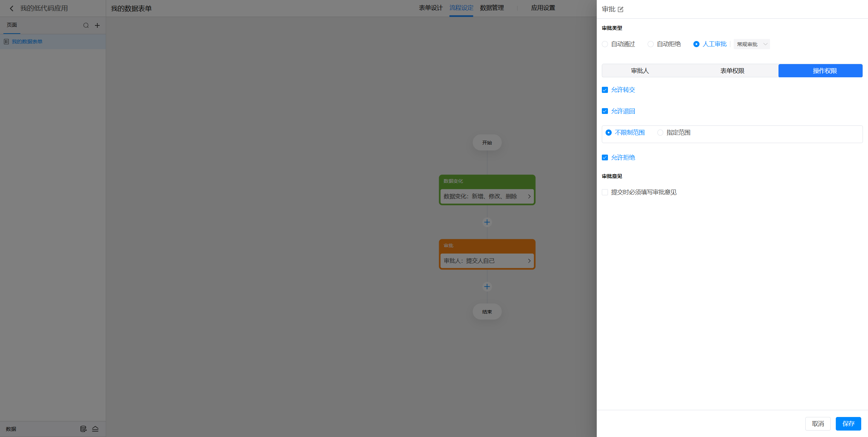Screen dimensions: 868x437
Task: Click the 保存 button
Action: coord(848,424)
